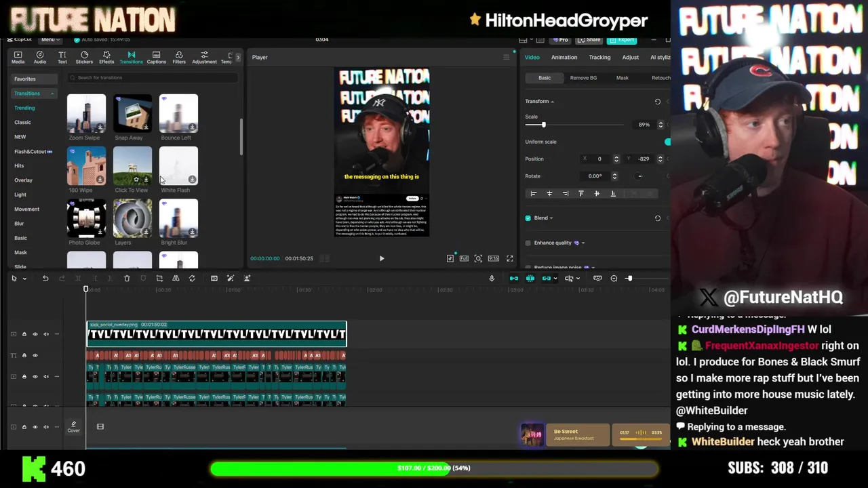Select the Overlay transitions category
Viewport: 868px width, 488px height.
24,180
